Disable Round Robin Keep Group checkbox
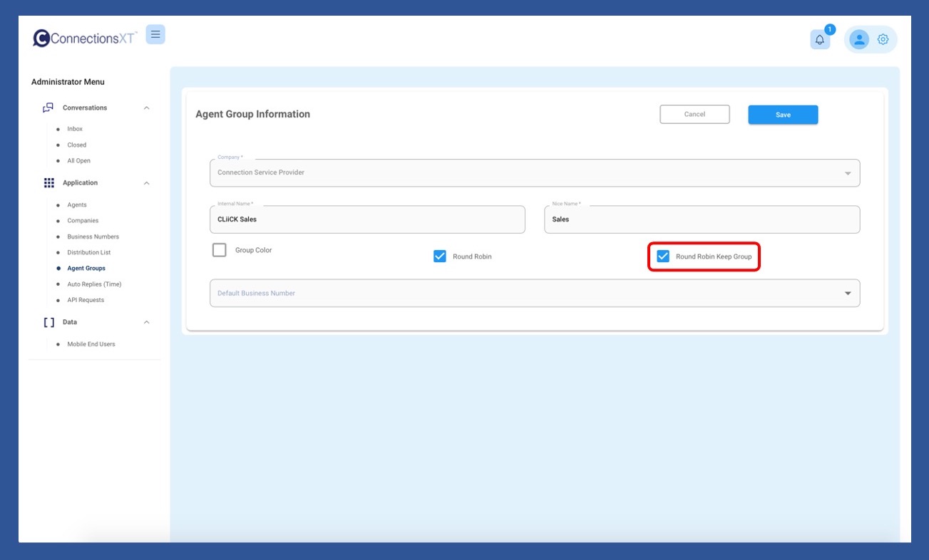This screenshot has width=929, height=560. [663, 256]
